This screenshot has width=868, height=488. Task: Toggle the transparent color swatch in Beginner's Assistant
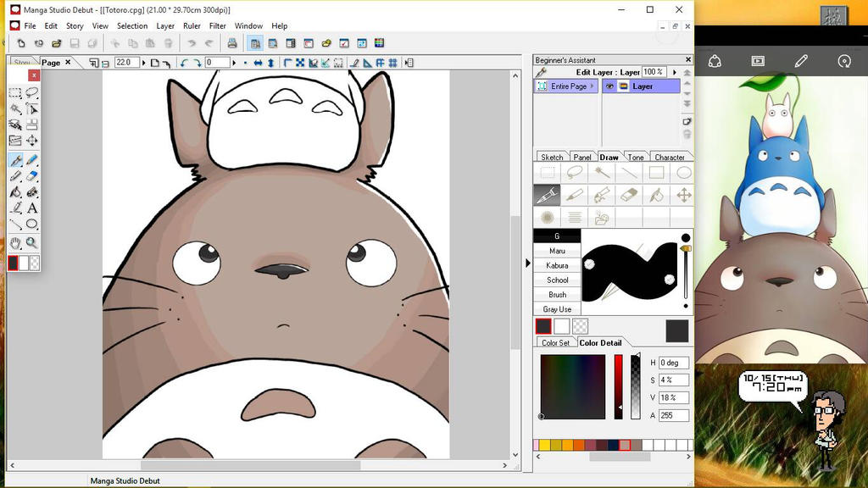[x=580, y=326]
